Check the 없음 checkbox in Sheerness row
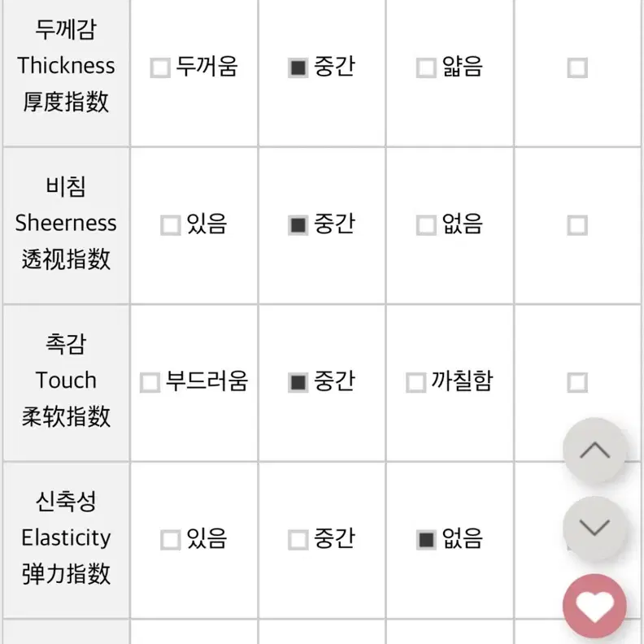This screenshot has width=644, height=644. pyautogui.click(x=426, y=225)
